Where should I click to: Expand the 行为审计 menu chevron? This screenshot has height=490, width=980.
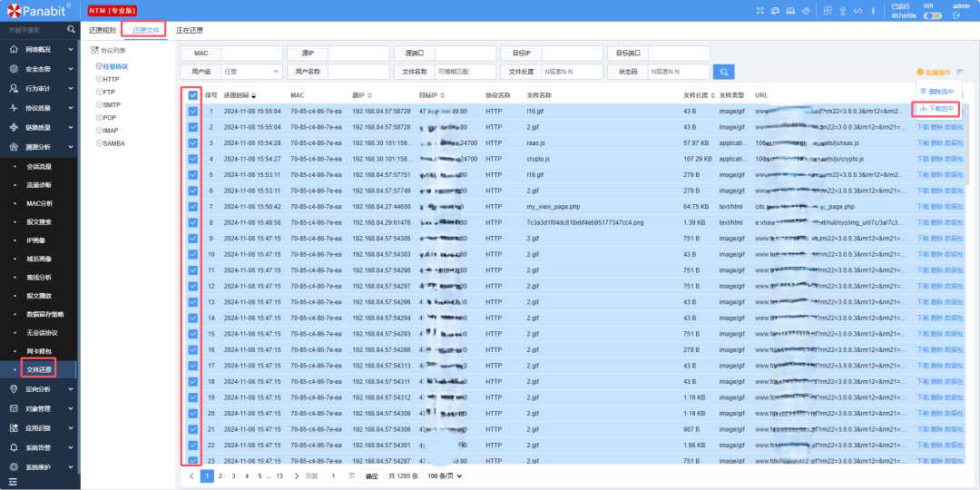71,88
